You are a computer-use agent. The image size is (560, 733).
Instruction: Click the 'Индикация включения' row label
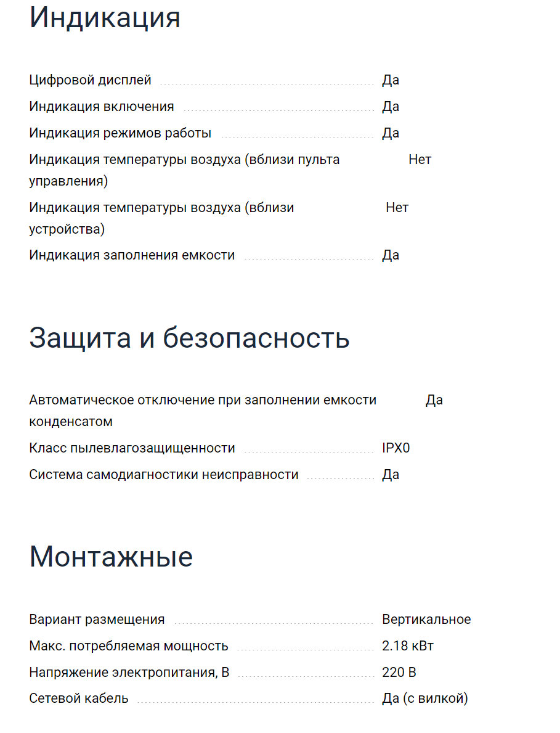tap(102, 107)
